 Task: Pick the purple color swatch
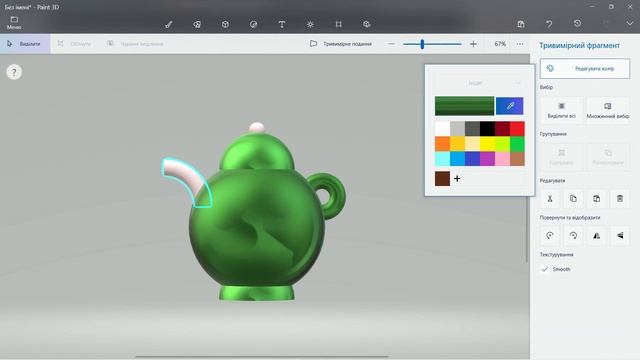[487, 158]
